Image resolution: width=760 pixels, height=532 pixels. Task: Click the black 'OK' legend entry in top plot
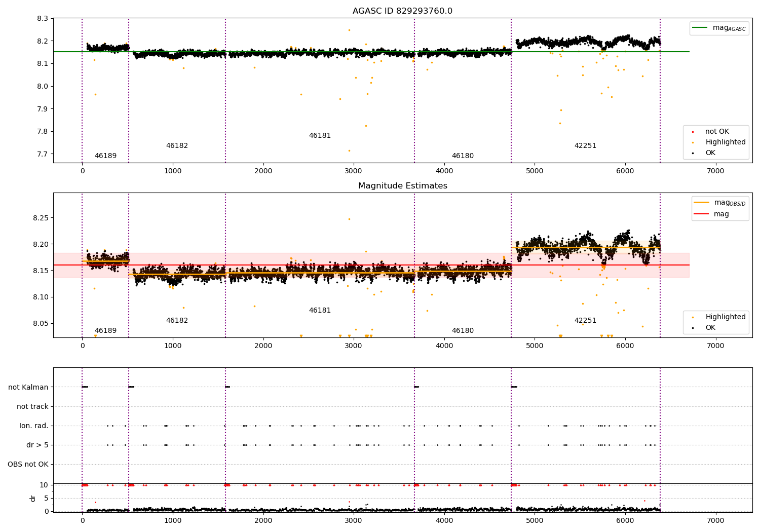[x=710, y=153]
